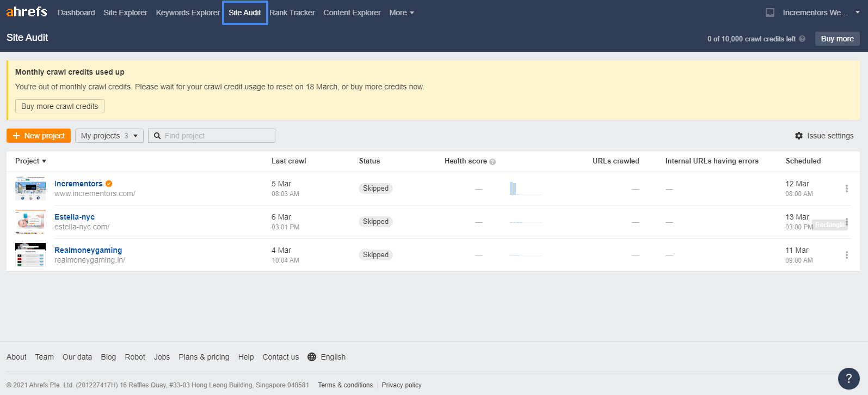Open Issue settings
This screenshot has height=395, width=868.
pyautogui.click(x=824, y=136)
